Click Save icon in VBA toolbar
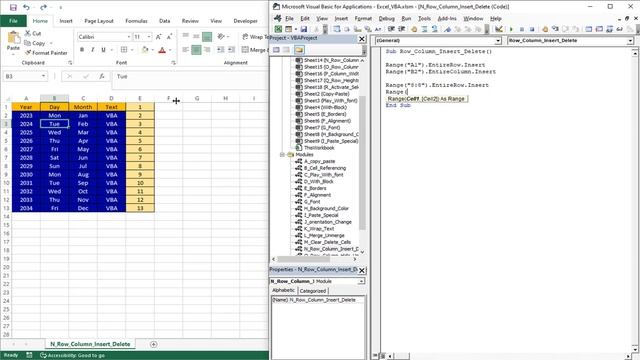This screenshot has height=360, width=640. (304, 29)
